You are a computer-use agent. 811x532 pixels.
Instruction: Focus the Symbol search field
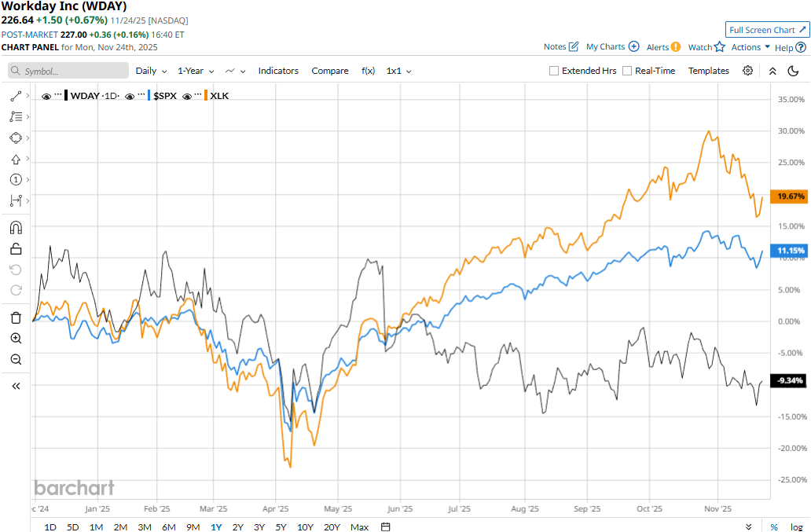(x=68, y=71)
